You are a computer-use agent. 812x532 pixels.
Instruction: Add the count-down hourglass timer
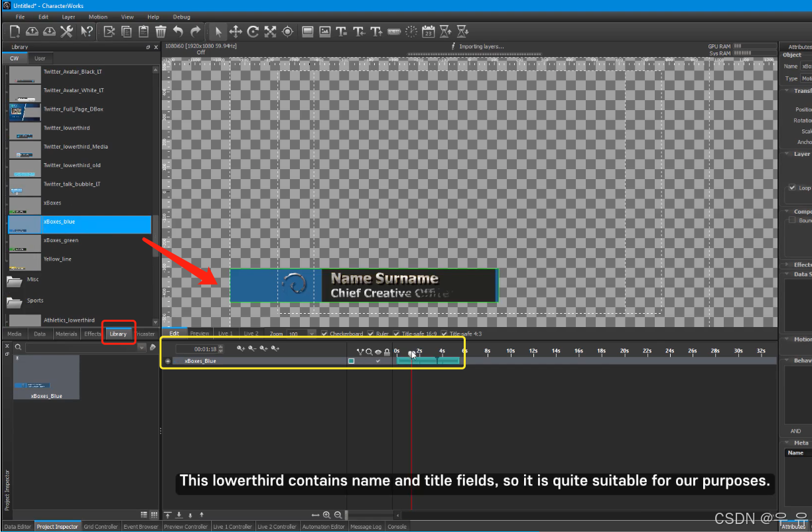(463, 31)
